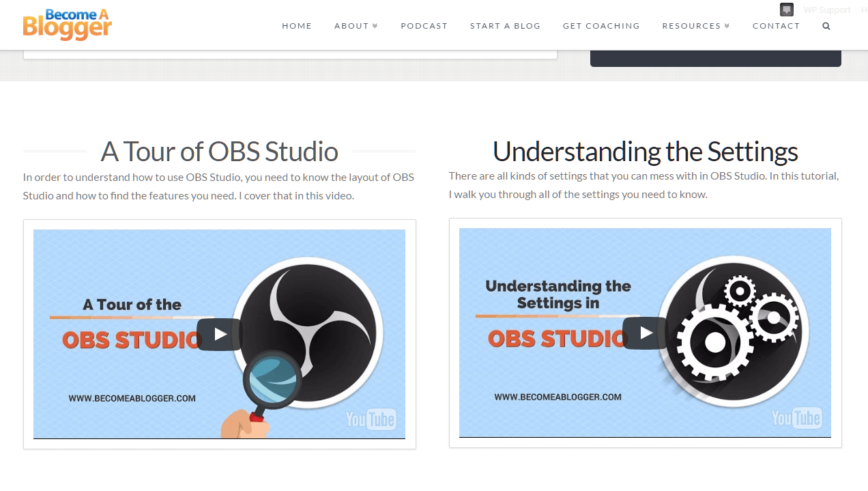Viewport: 868px width, 491px height.
Task: Click YouTube logo on OBS Tour video
Action: tap(371, 419)
